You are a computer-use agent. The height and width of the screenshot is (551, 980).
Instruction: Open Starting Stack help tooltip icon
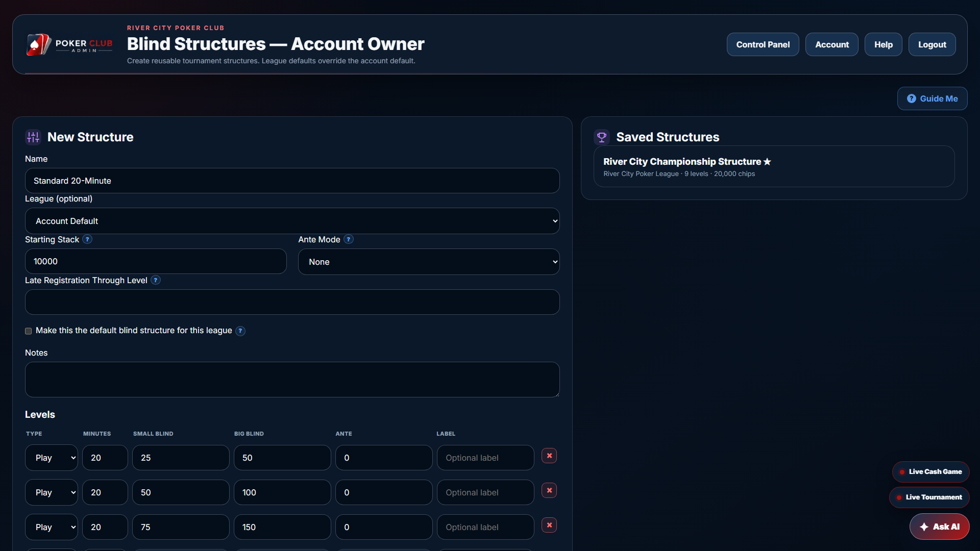click(x=87, y=239)
